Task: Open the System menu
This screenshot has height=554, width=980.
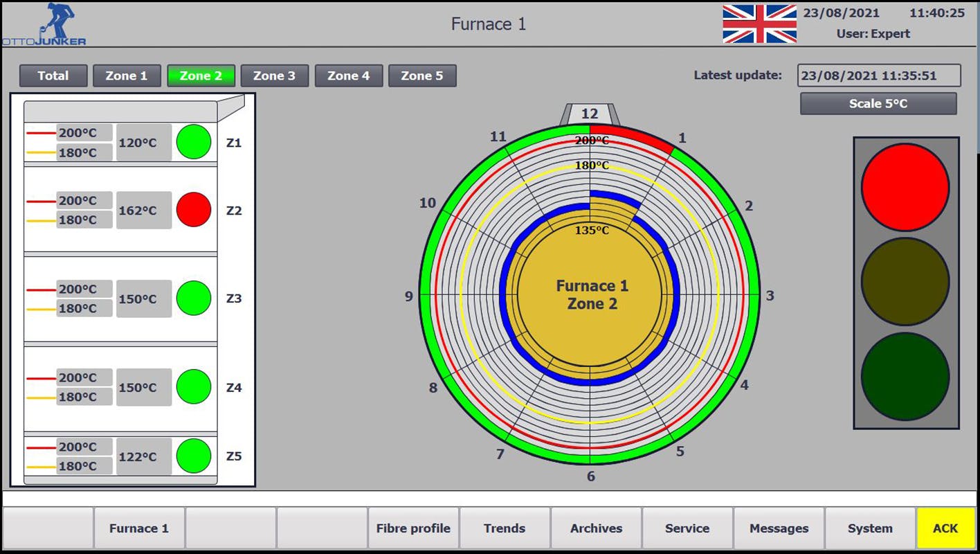Action: click(869, 528)
